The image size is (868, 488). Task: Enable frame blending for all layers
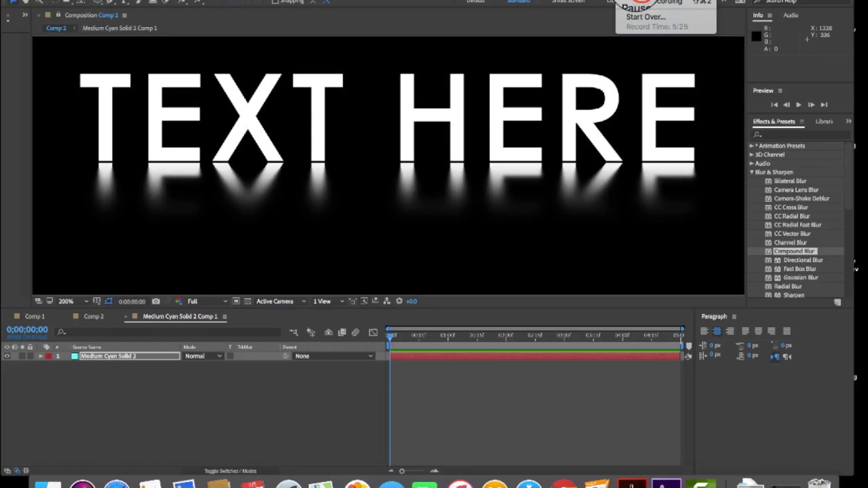pos(342,332)
